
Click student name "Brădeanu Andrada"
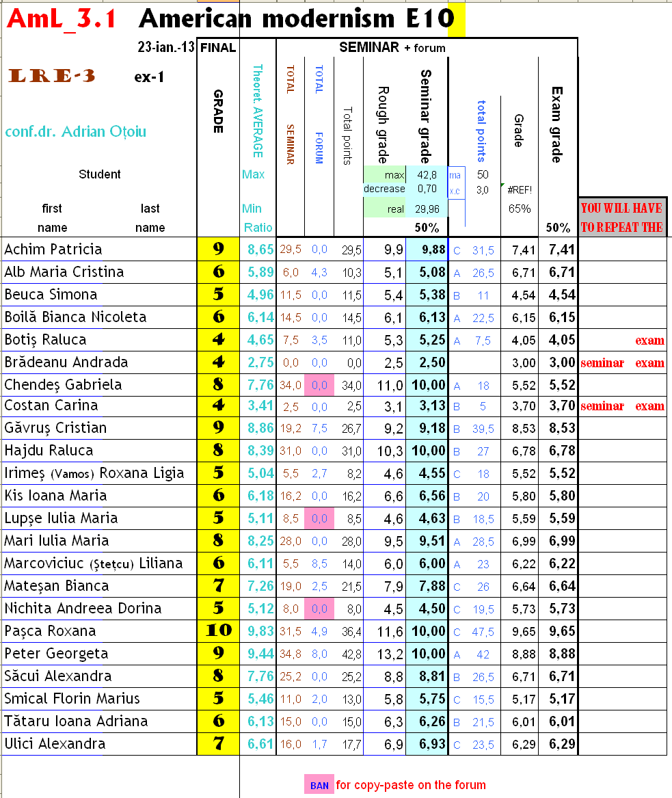(66, 362)
